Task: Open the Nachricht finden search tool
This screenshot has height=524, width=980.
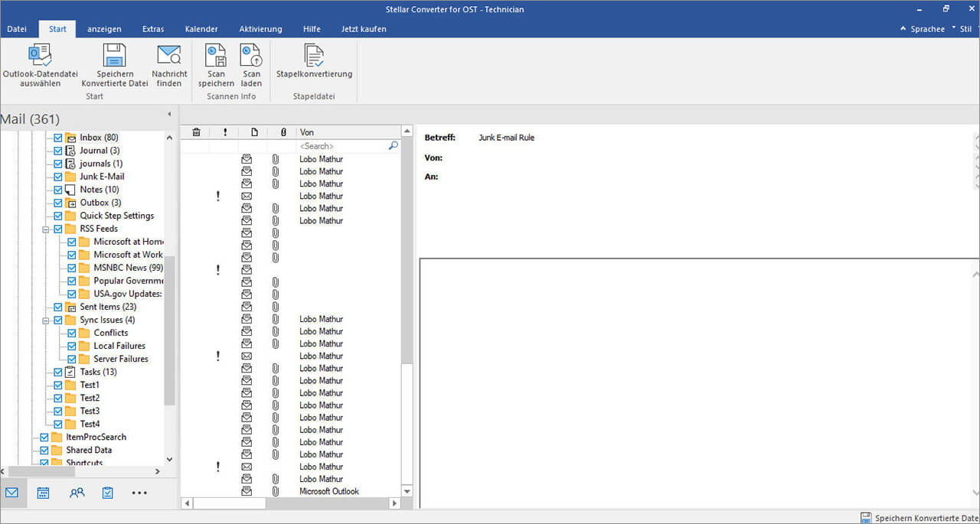Action: click(x=169, y=55)
